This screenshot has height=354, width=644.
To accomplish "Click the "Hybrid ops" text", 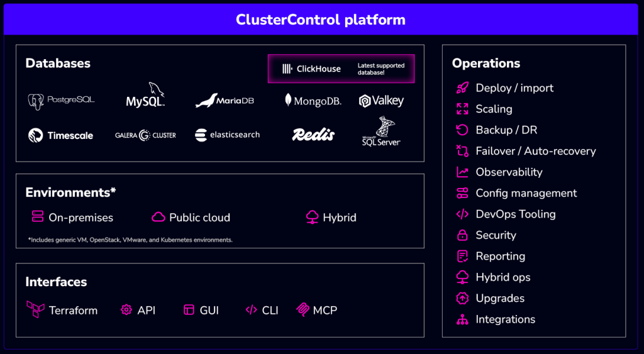I will tap(503, 277).
